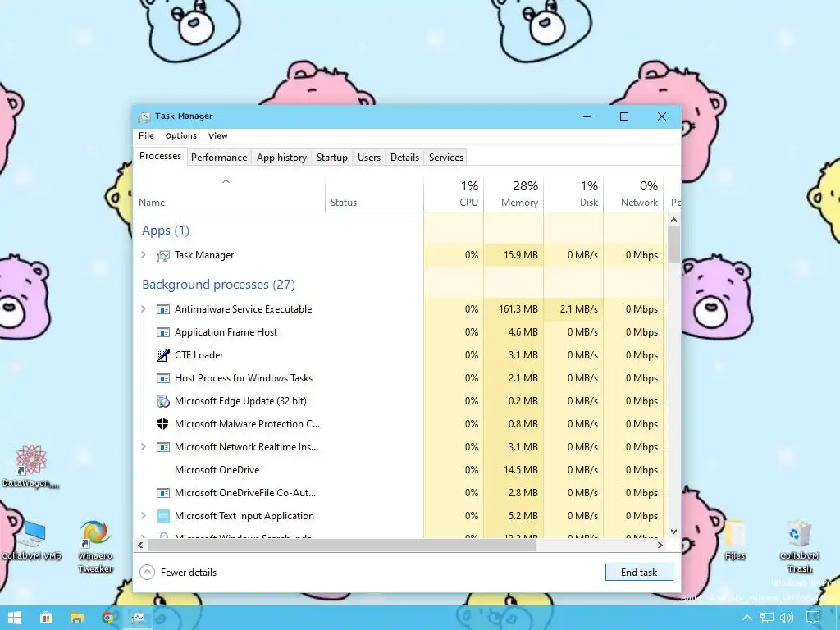Click the Microsoft Malware Protection shield icon
Image resolution: width=840 pixels, height=630 pixels.
(x=163, y=424)
